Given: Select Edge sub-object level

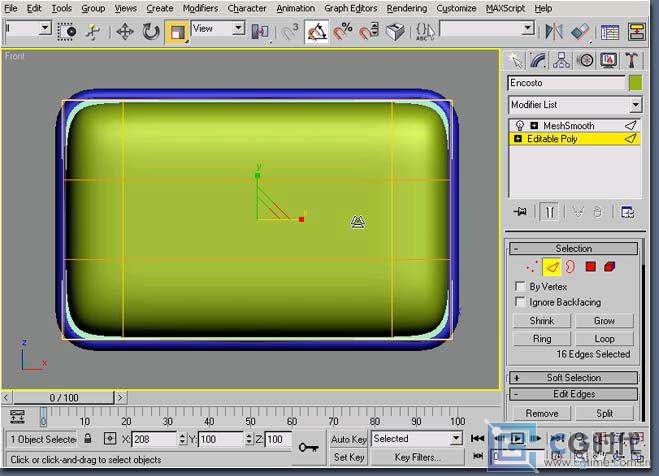Looking at the screenshot, I should pyautogui.click(x=551, y=267).
